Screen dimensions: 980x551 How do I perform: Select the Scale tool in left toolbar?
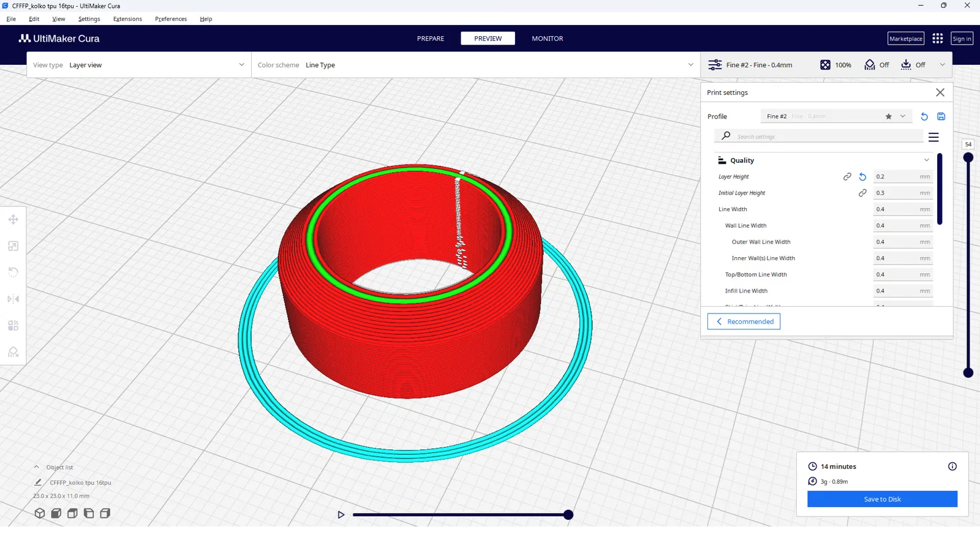coord(13,246)
